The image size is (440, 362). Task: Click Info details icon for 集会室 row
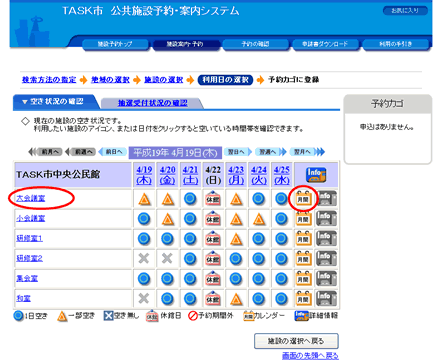point(326,278)
